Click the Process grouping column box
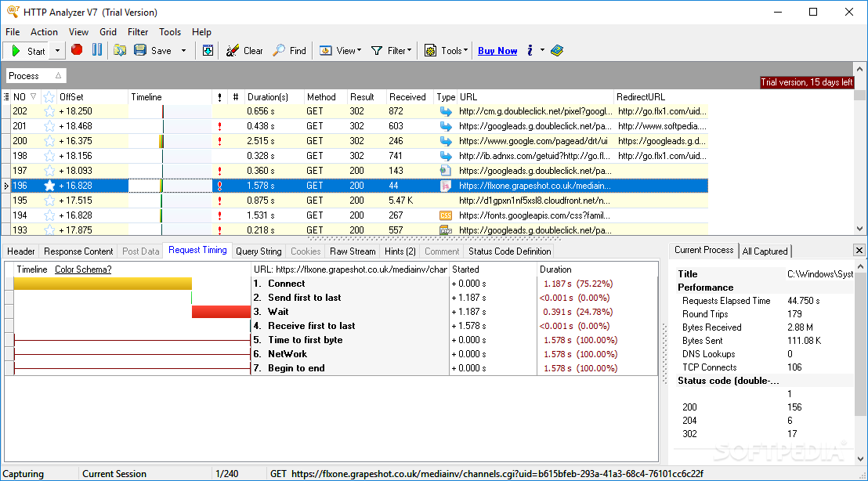 [x=36, y=76]
